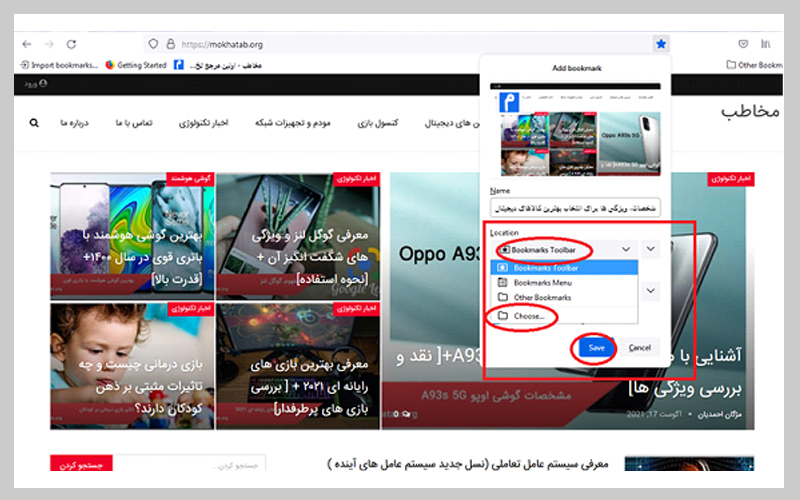Reload the page with the refresh icon
The image size is (800, 500).
pyautogui.click(x=71, y=44)
